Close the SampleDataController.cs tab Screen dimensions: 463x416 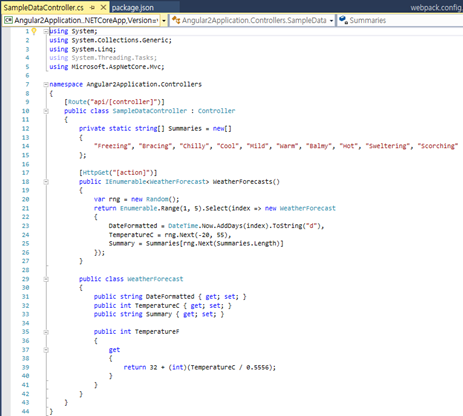[104, 7]
